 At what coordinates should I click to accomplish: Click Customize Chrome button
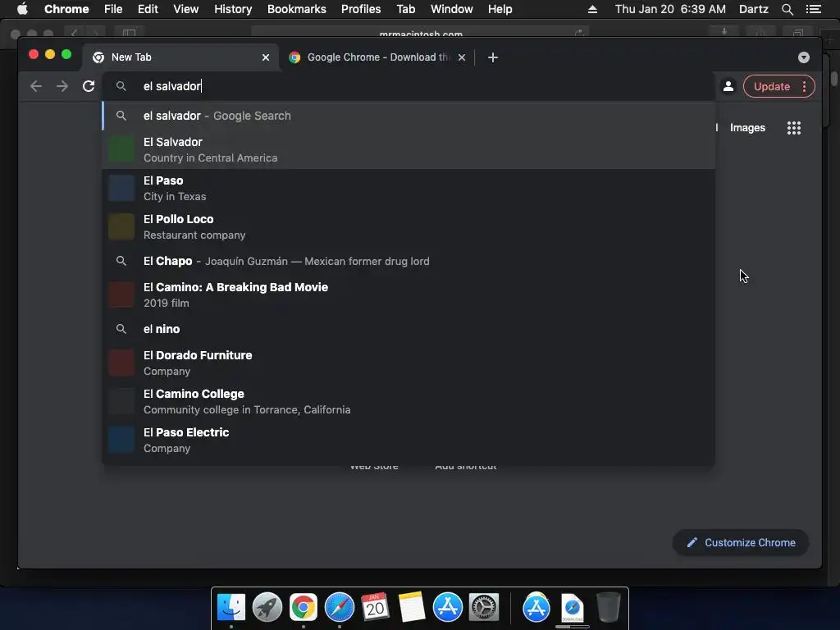point(741,543)
